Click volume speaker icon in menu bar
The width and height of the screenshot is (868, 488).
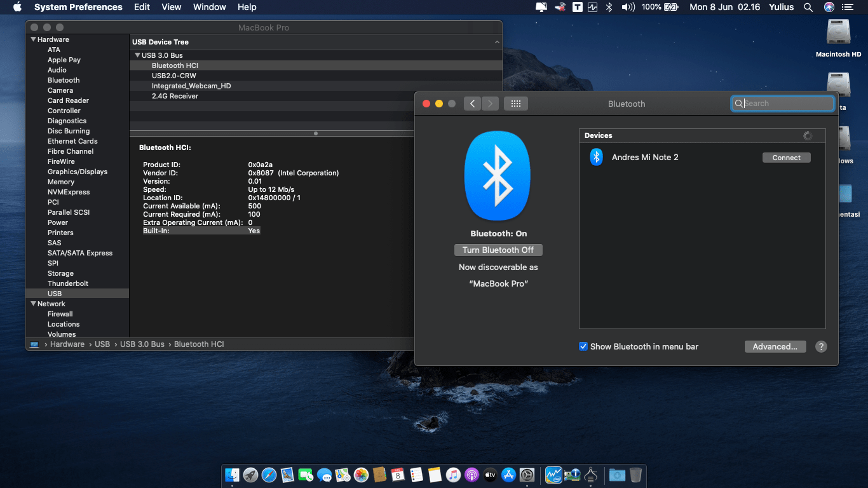pyautogui.click(x=628, y=7)
